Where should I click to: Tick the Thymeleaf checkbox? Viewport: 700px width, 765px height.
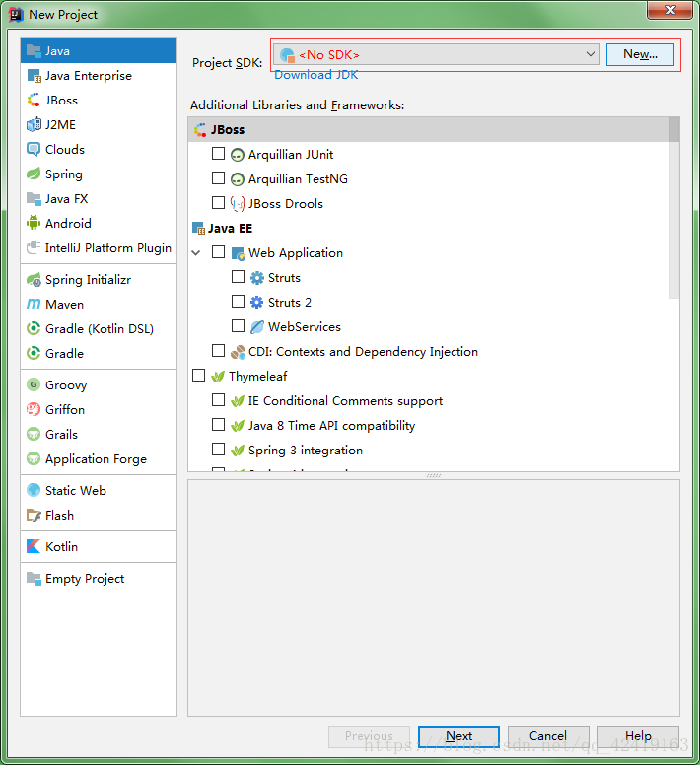pos(198,376)
